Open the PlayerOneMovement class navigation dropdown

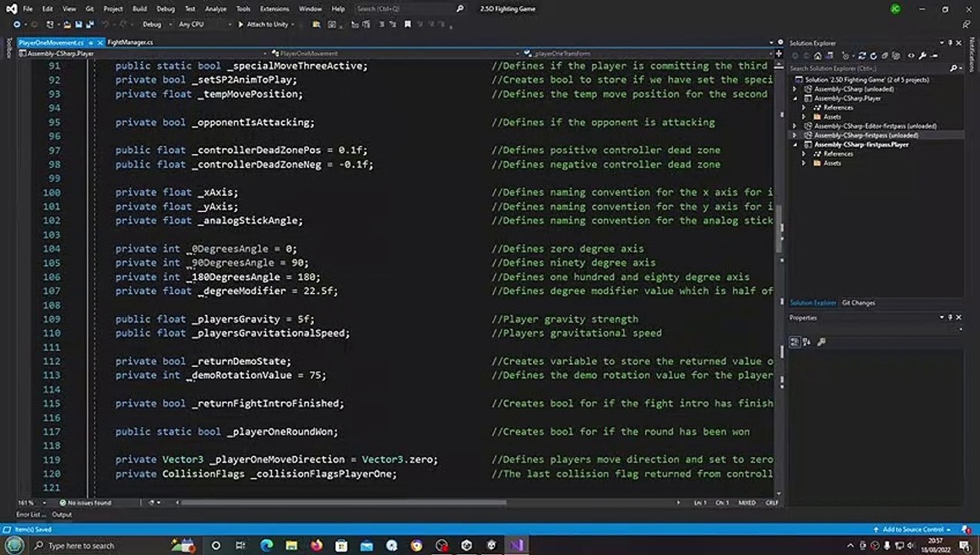pos(395,54)
